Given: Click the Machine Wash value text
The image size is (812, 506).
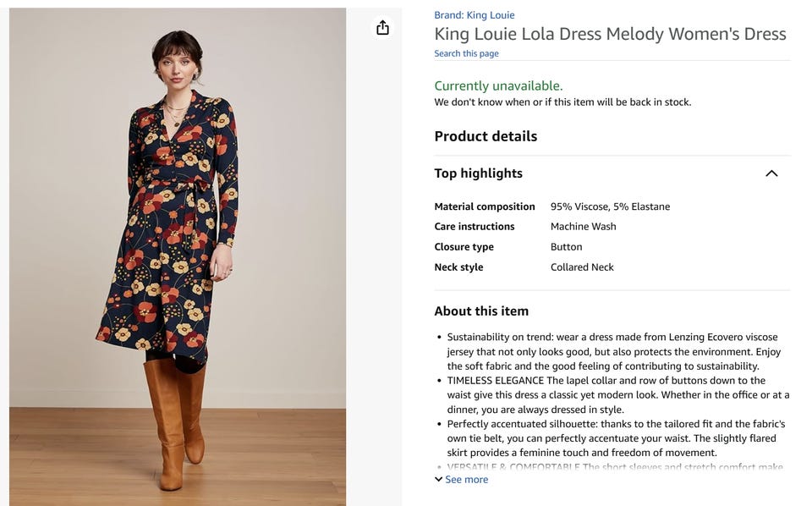Looking at the screenshot, I should click(x=583, y=227).
